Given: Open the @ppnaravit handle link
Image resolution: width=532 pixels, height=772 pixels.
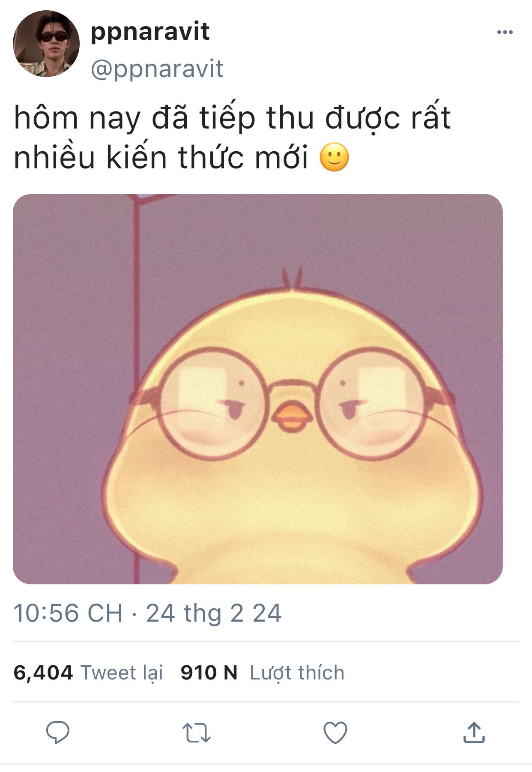Looking at the screenshot, I should 157,69.
